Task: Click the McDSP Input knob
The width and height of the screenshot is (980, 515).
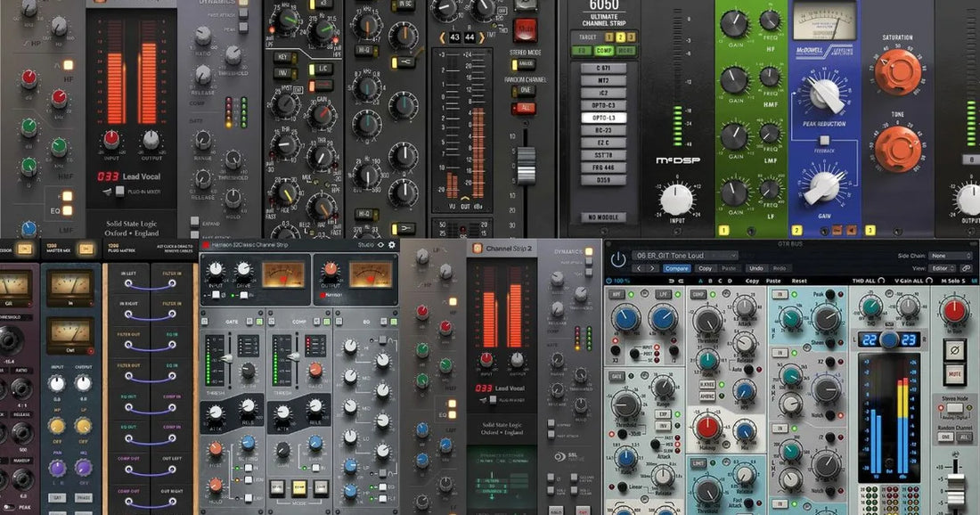Action: pos(676,200)
